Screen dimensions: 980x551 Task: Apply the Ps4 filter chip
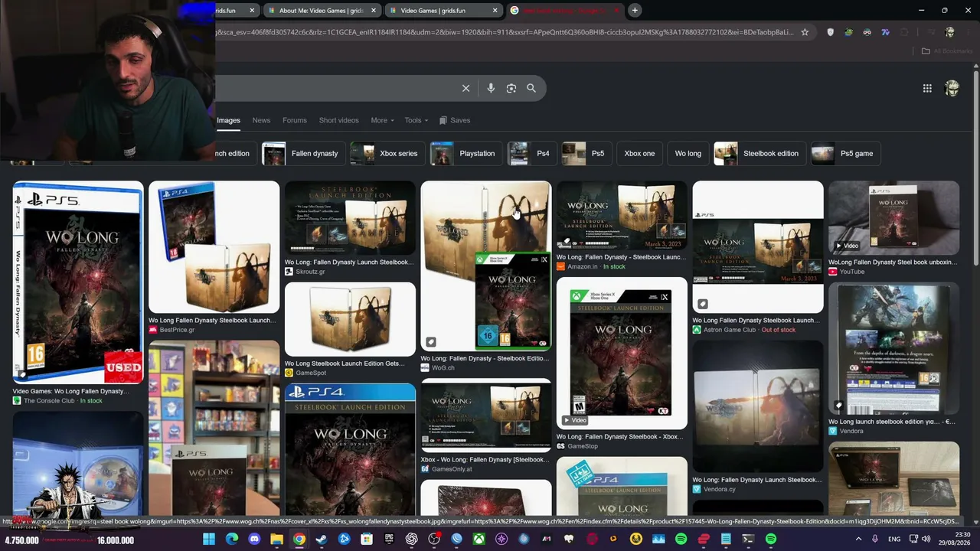[x=531, y=153]
